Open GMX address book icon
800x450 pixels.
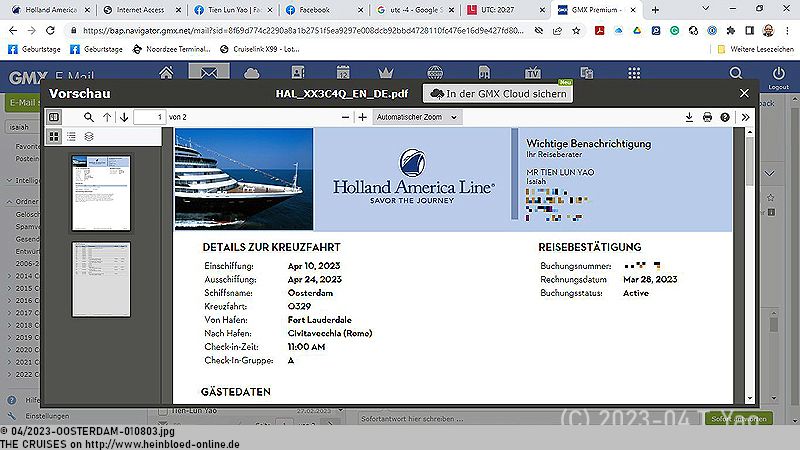[x=298, y=73]
